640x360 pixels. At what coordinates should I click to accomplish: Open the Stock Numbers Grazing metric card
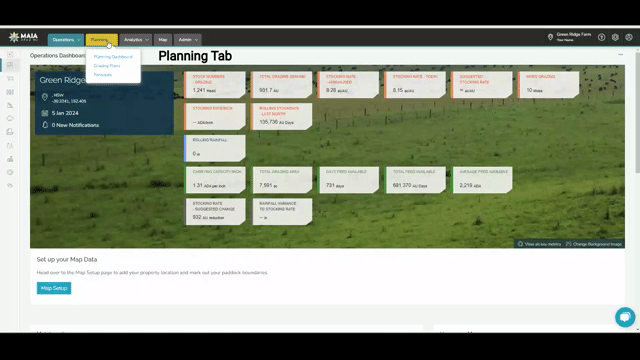tap(215, 84)
